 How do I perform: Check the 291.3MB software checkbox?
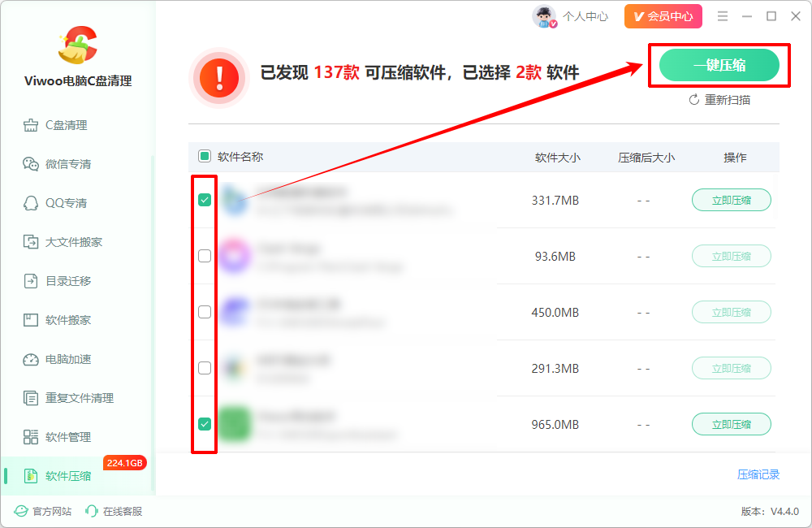point(205,367)
